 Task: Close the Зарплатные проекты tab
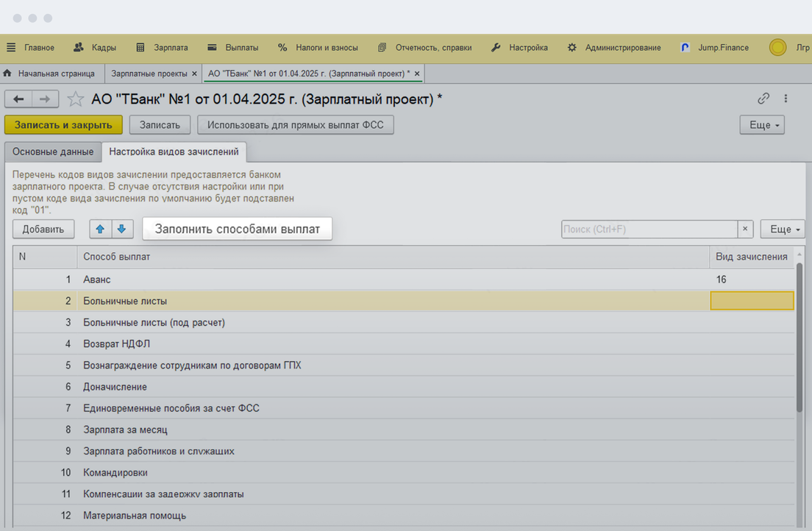pyautogui.click(x=194, y=74)
